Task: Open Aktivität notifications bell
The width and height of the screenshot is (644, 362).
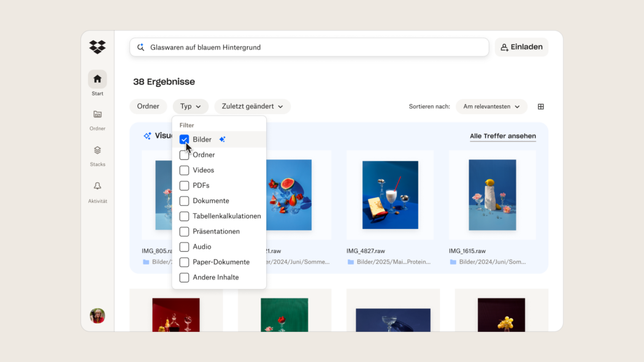Action: point(98,186)
